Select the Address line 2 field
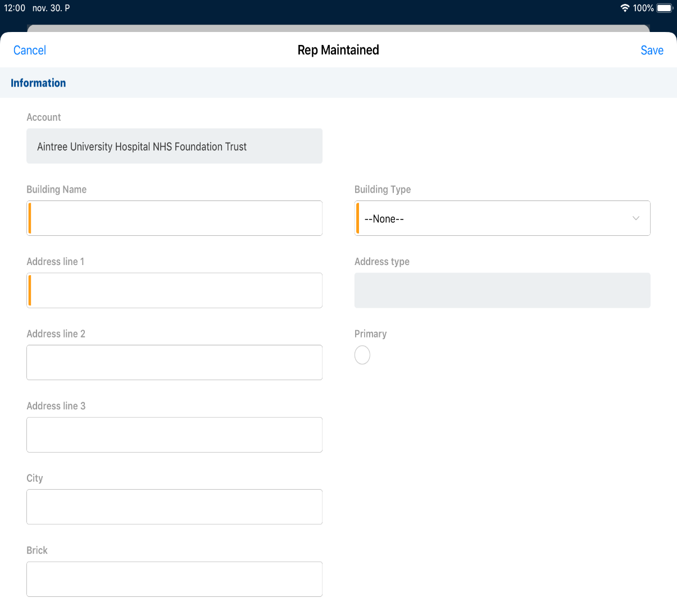 174,362
